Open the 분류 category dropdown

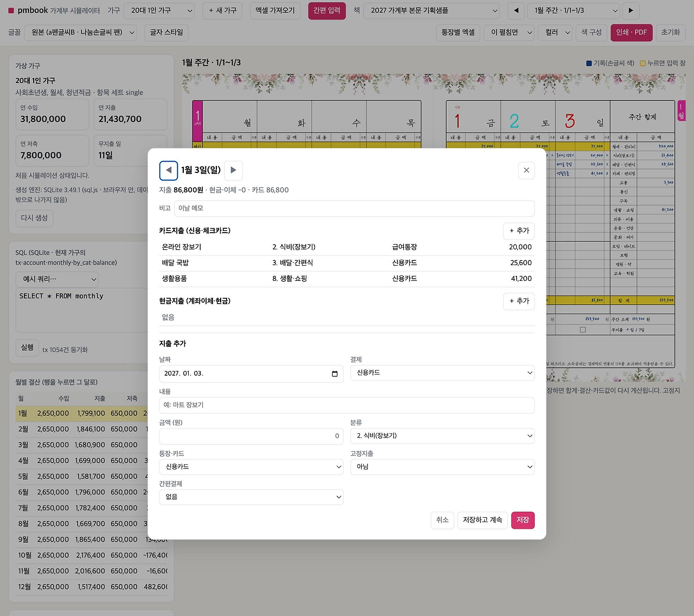(442, 436)
